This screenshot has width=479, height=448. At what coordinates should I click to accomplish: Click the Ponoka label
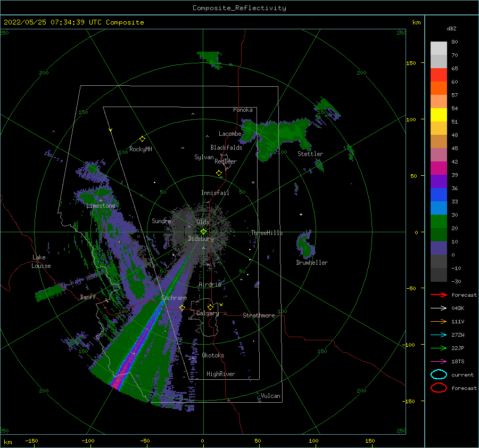243,110
